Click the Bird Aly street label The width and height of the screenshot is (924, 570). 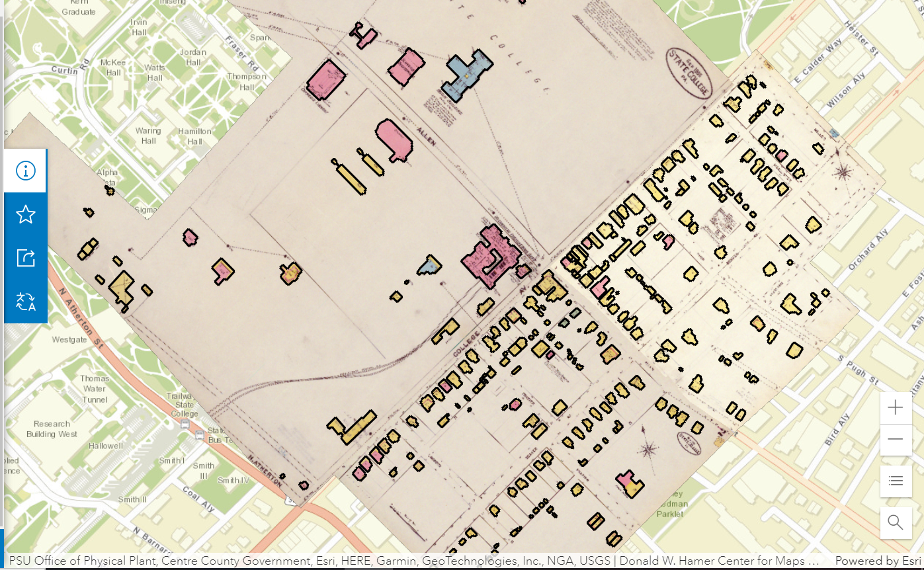[x=837, y=428]
